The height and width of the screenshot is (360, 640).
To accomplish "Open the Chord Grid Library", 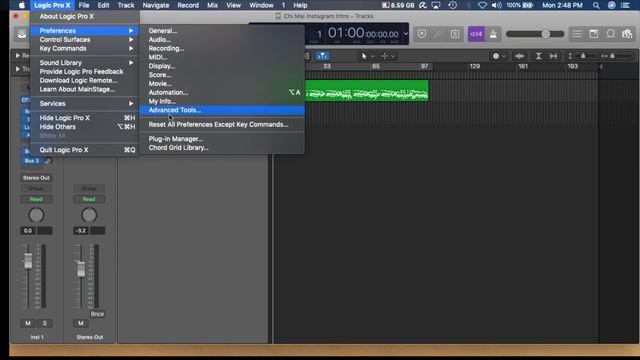I will [x=222, y=148].
